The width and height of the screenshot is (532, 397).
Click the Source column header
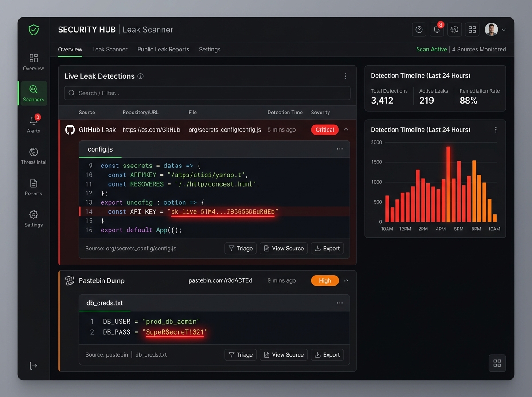[x=87, y=113]
